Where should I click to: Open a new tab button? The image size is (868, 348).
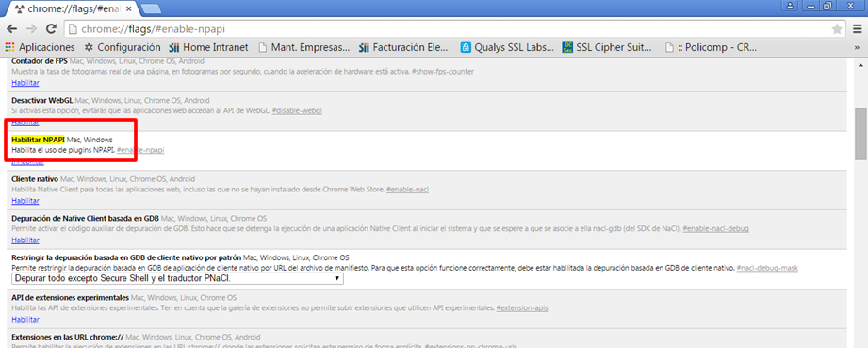pyautogui.click(x=151, y=8)
